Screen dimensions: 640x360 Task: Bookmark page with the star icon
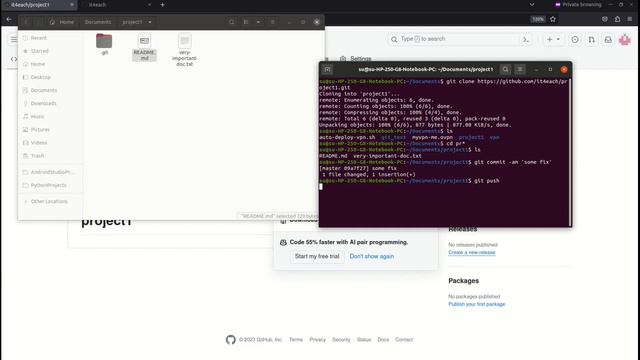pos(553,19)
